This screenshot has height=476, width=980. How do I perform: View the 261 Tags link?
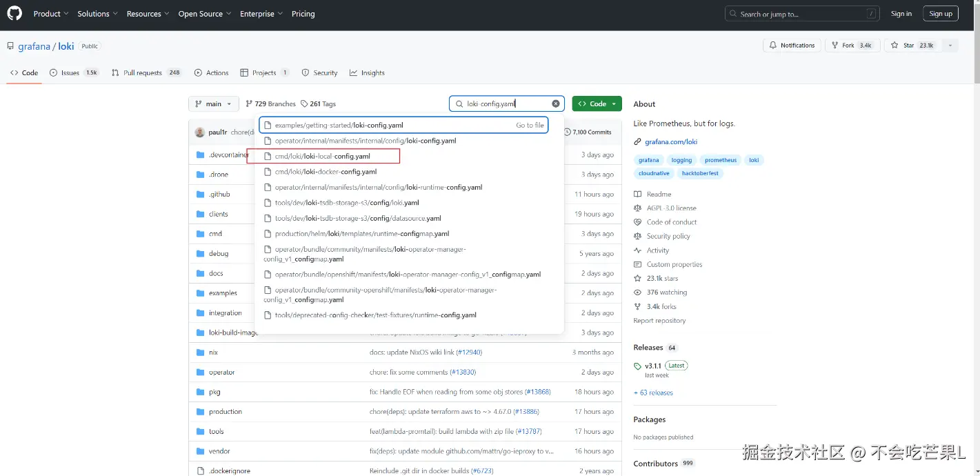click(x=318, y=103)
